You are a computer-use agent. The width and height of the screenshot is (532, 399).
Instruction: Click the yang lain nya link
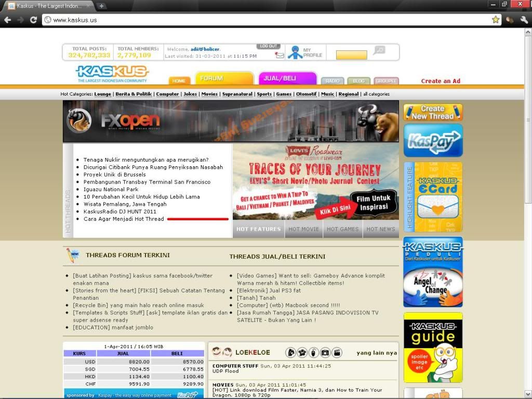pyautogui.click(x=377, y=353)
